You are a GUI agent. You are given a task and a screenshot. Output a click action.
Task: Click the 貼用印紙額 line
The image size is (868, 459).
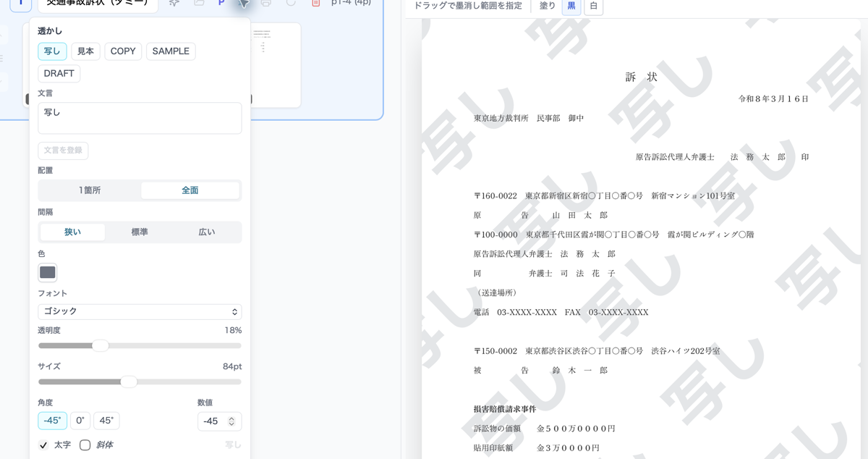[537, 448]
